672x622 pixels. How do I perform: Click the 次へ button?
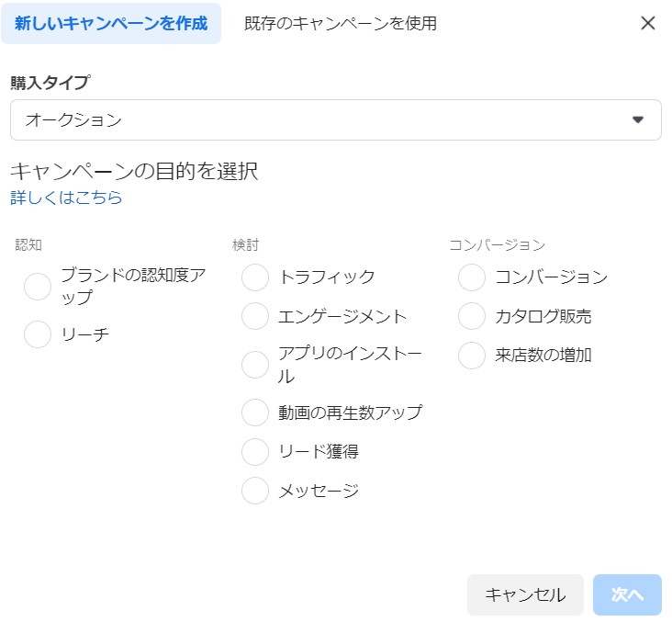(627, 594)
